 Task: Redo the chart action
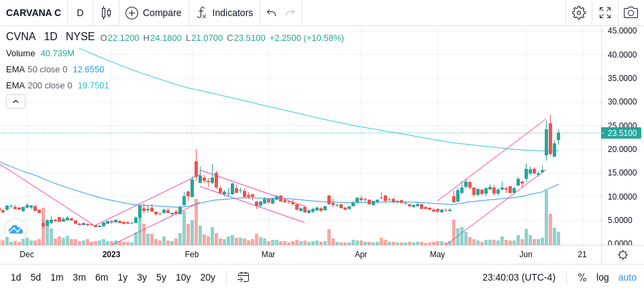290,13
